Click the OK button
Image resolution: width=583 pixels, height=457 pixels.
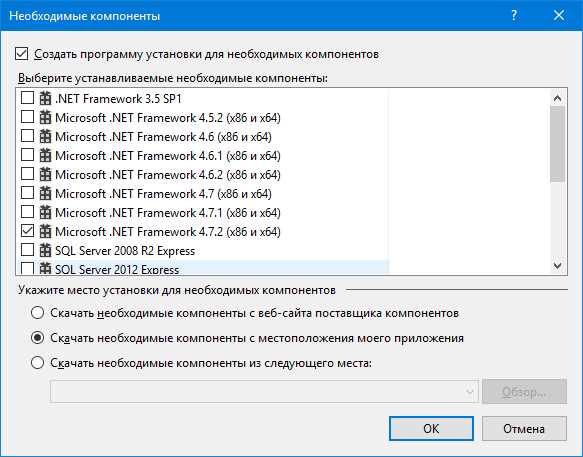click(431, 428)
